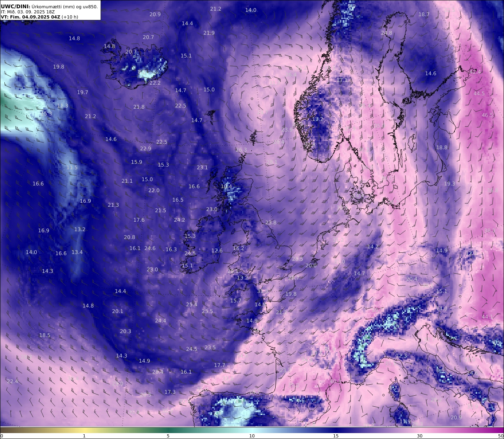504x439 pixels.
Task: Click the 10.4 value over Scotland
Action: [x=226, y=187]
